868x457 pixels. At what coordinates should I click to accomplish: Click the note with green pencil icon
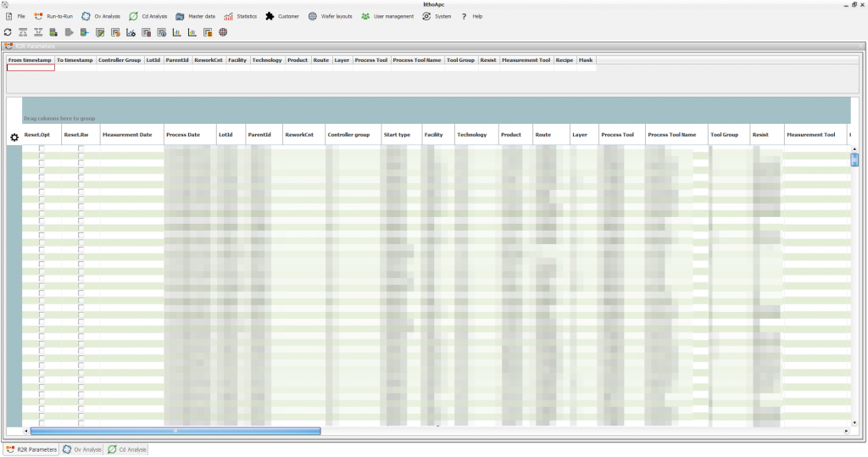click(x=100, y=33)
